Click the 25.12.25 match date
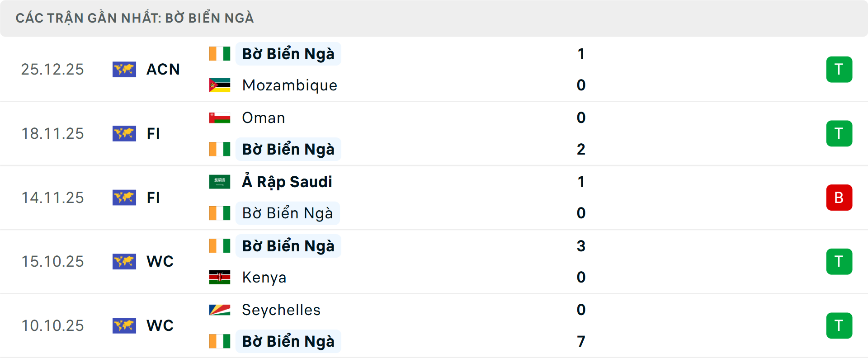Screen dimensions: 868x358 click(52, 69)
